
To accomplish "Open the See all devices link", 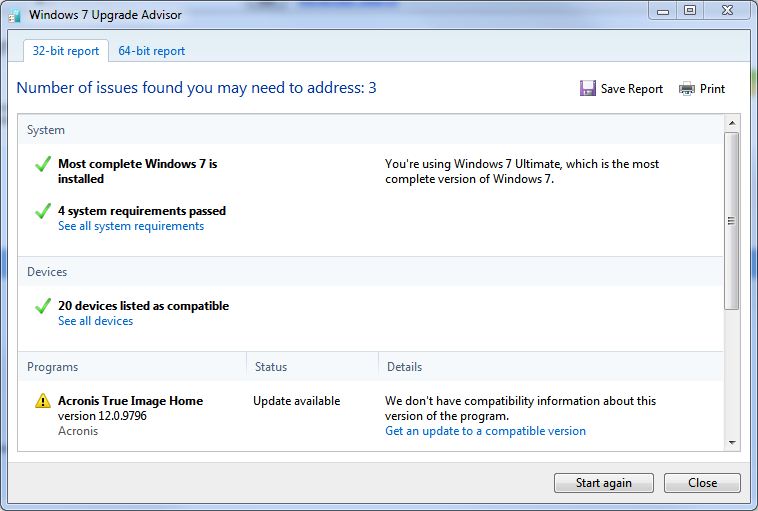I will (x=95, y=321).
